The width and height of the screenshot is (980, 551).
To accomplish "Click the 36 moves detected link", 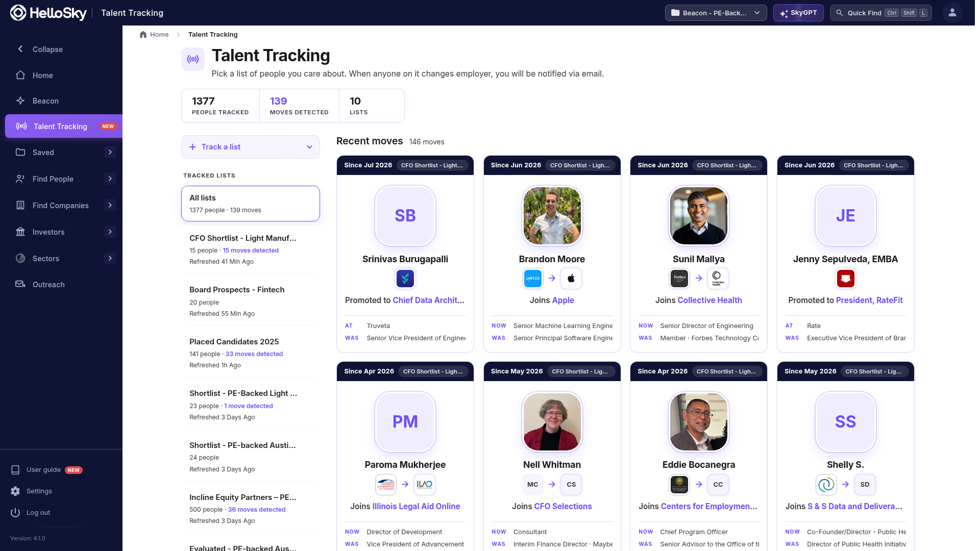I will point(257,510).
